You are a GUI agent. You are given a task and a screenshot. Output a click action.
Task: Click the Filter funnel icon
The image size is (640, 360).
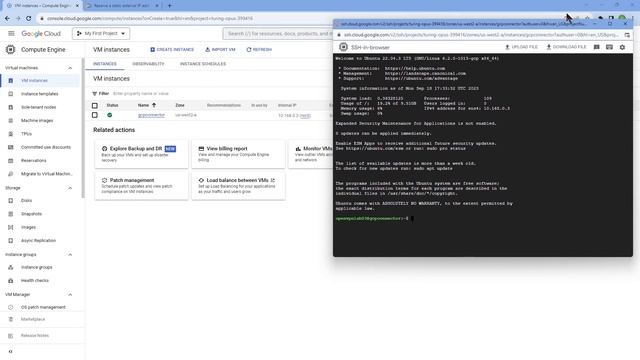95,94
